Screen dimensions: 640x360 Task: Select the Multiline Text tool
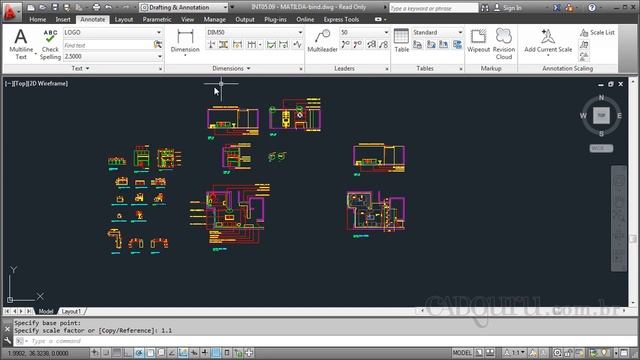21,44
